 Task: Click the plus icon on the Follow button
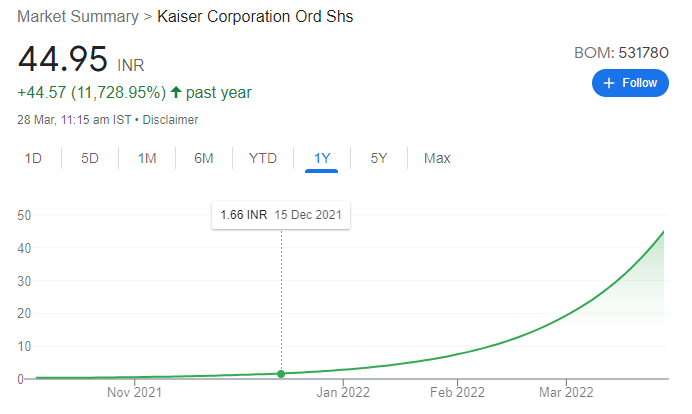(608, 83)
